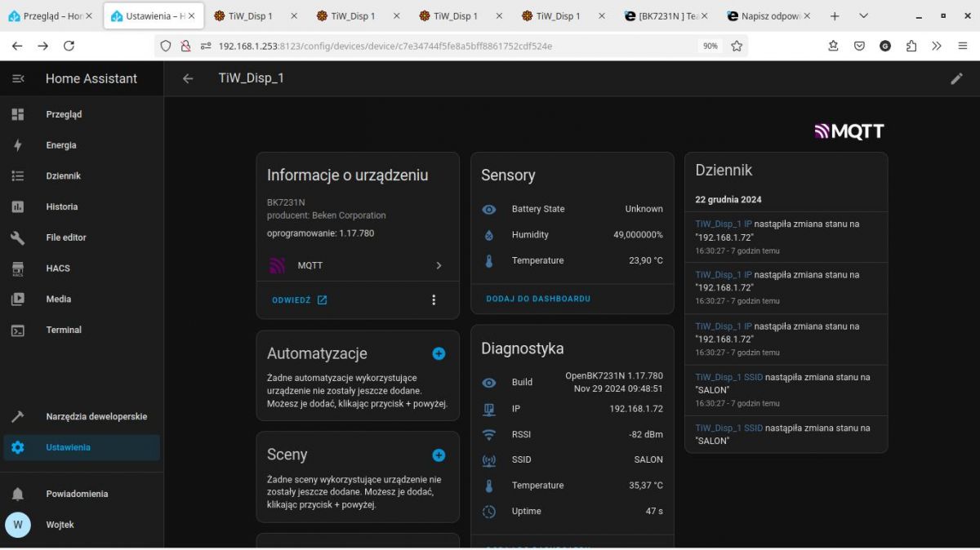This screenshot has height=550, width=980.
Task: Reload the current page
Action: point(69,47)
